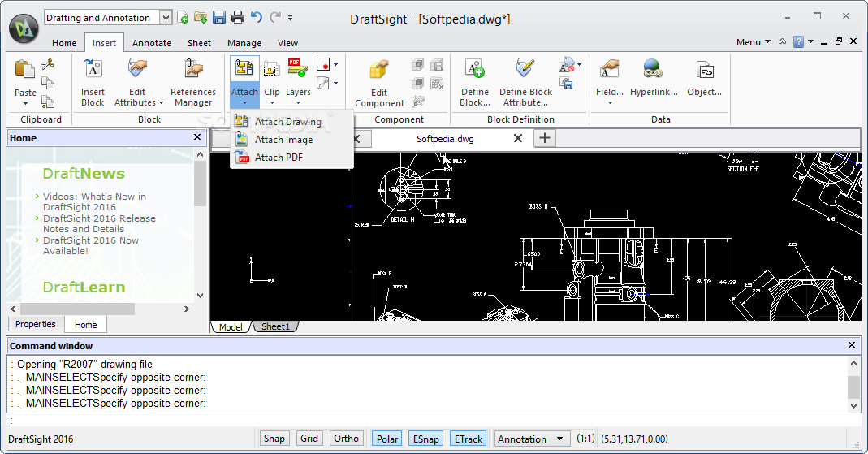Redo the last undone action
The image size is (868, 454).
pos(274,17)
